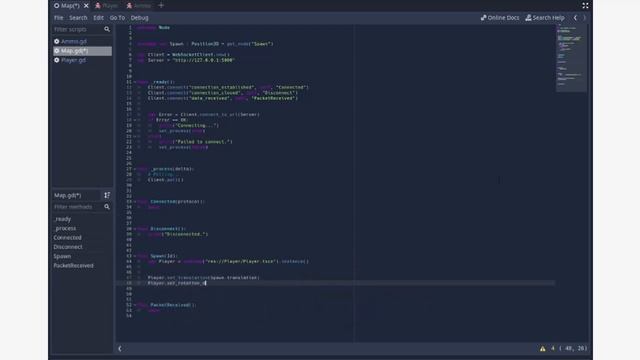Click the Filter scripts magnifier icon
Viewport: 640px width, 360px height.
click(107, 29)
